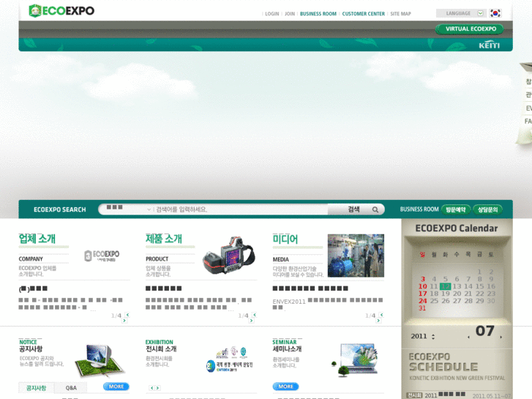
Task: Go to next product slide arrow
Action: click(x=251, y=320)
